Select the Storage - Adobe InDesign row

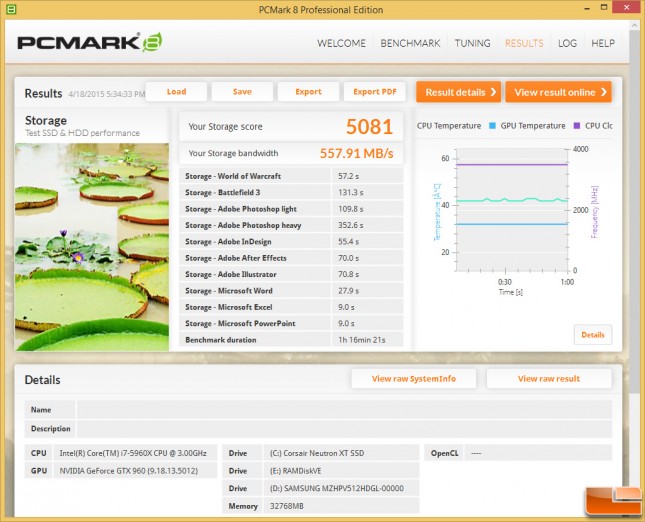point(291,241)
